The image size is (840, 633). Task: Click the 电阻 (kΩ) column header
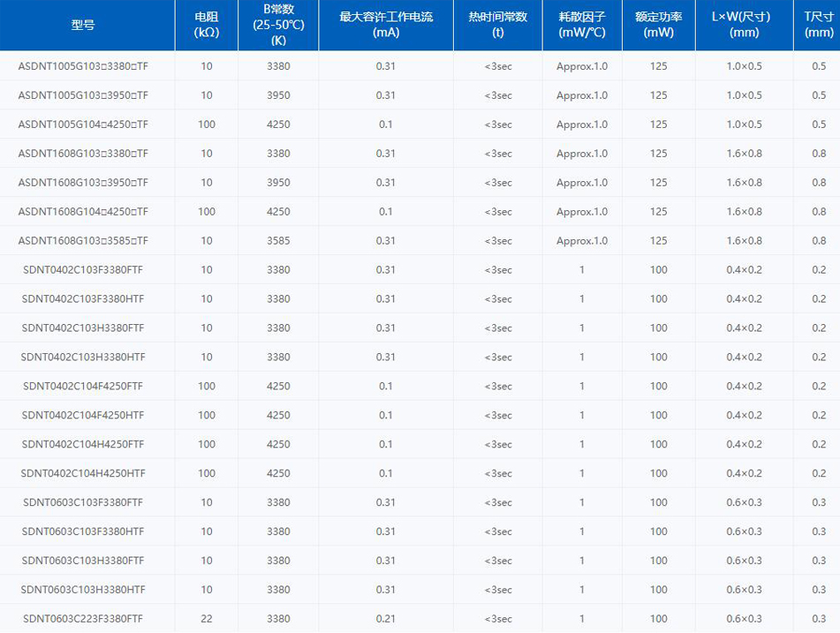click(x=207, y=25)
